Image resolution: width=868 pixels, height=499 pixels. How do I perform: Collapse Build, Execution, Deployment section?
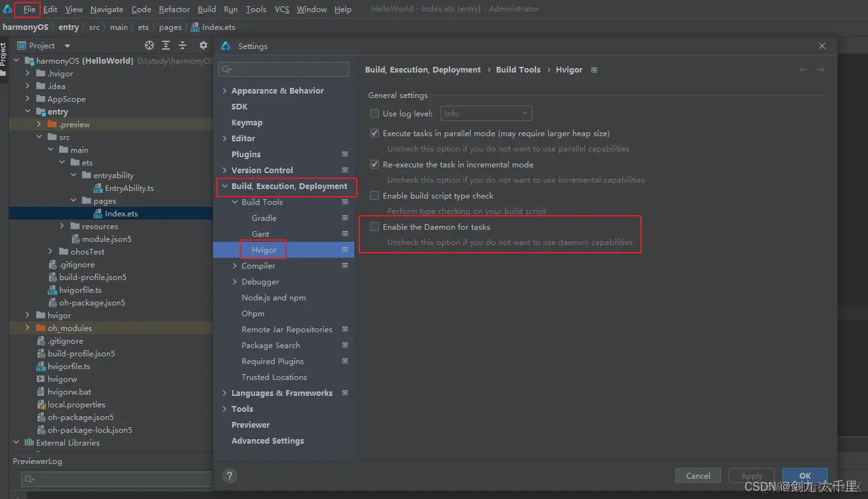pos(224,186)
